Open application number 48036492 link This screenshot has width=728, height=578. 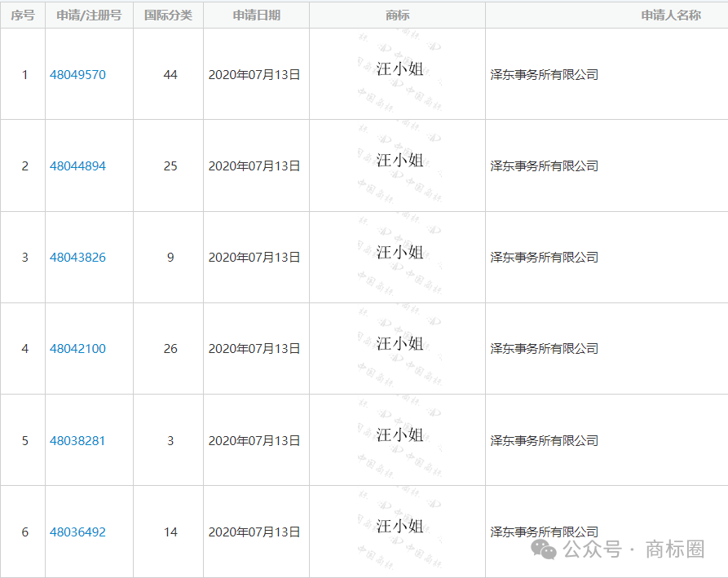(x=77, y=532)
